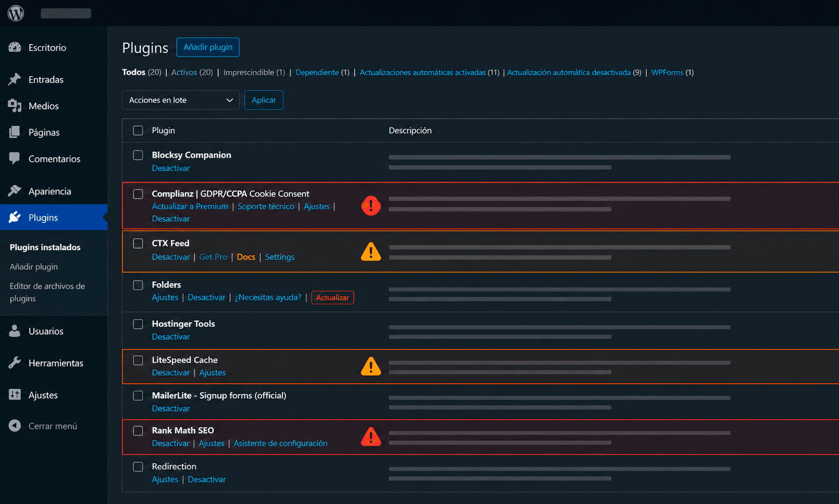Viewport: 839px width, 504px height.
Task: Check the Folders plugin checkbox
Action: point(138,285)
